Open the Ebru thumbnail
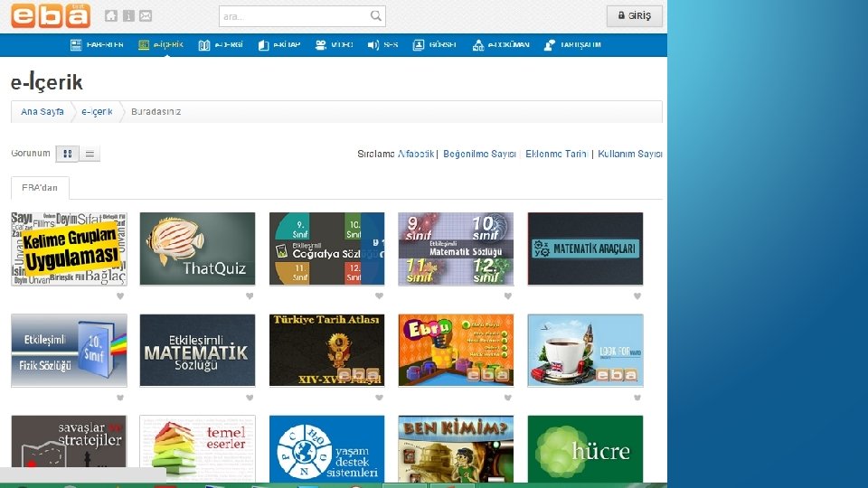 (x=456, y=351)
